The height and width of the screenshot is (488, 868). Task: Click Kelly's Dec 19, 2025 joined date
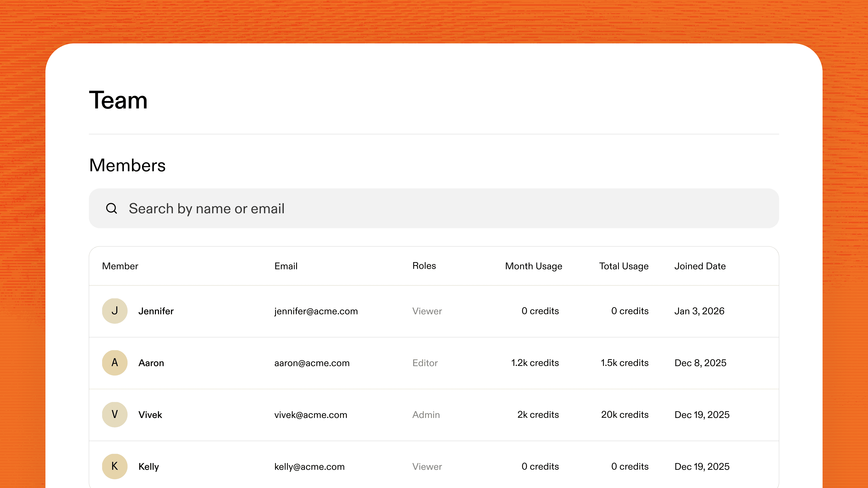tap(702, 467)
